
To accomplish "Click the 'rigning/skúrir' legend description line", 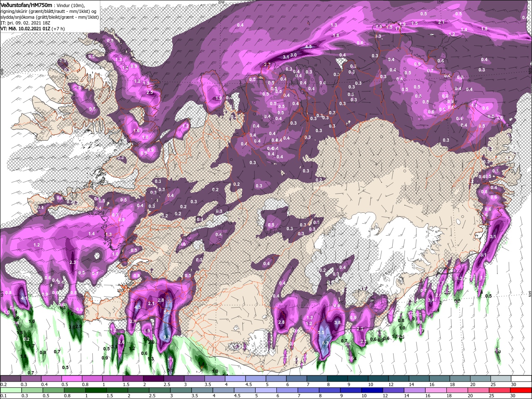I will point(48,11).
